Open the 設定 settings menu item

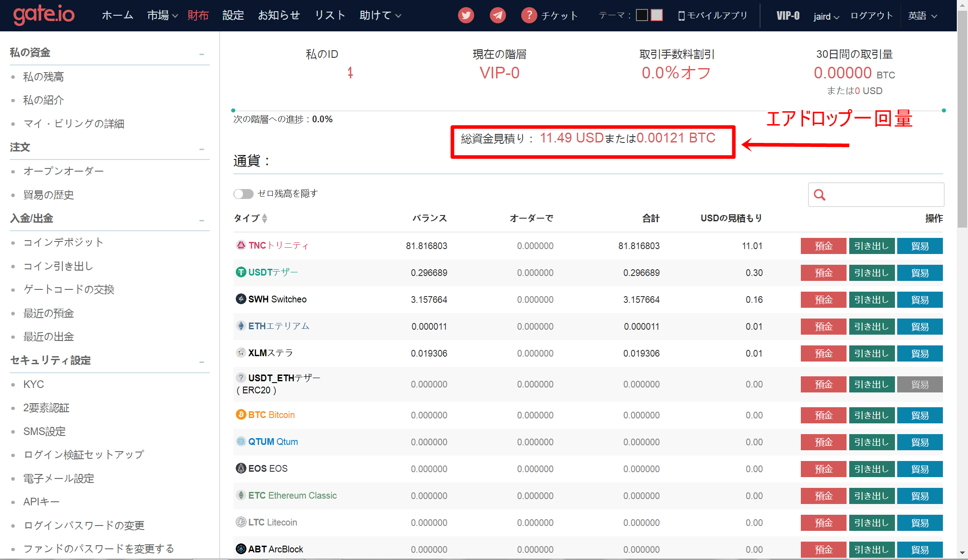[x=233, y=16]
